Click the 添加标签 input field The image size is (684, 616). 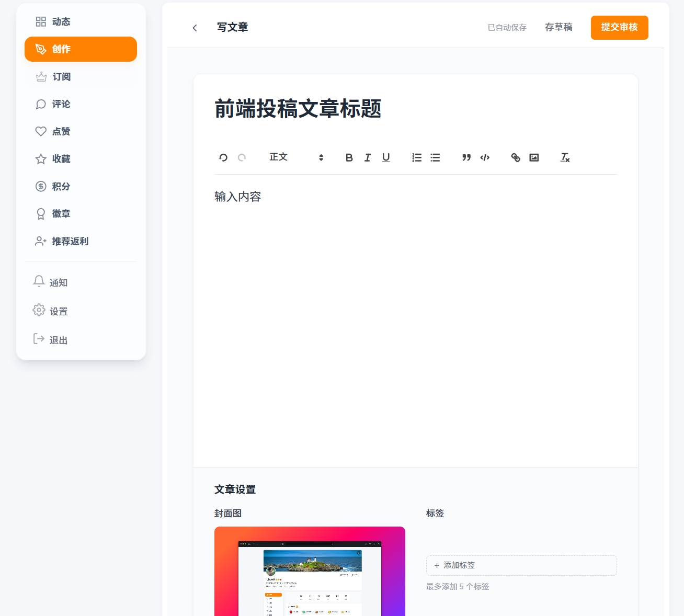tap(521, 565)
